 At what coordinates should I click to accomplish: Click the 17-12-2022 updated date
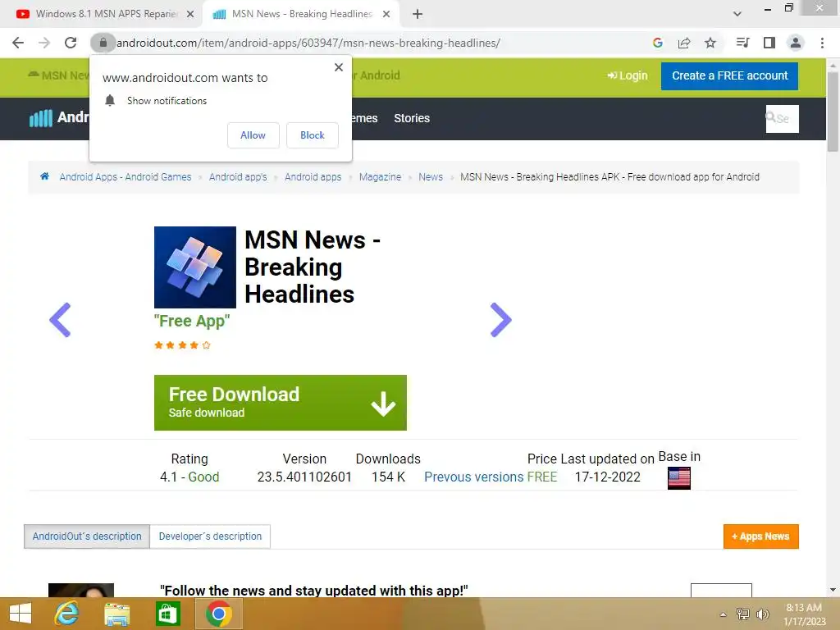[x=608, y=477]
